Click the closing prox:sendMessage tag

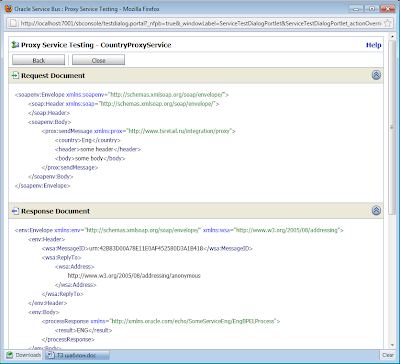coord(70,168)
